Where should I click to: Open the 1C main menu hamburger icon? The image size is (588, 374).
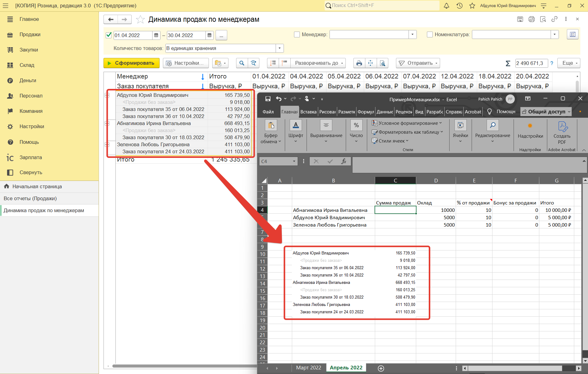tap(6, 6)
